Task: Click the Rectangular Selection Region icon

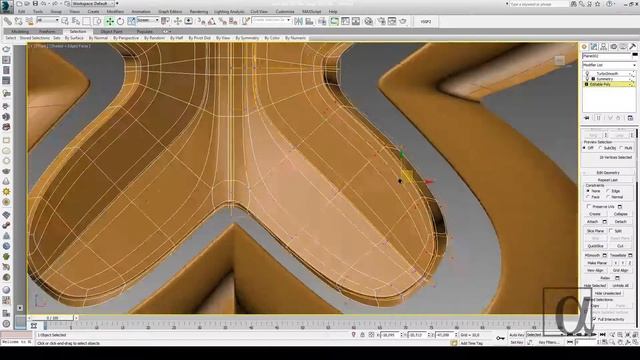Action: coord(87,21)
